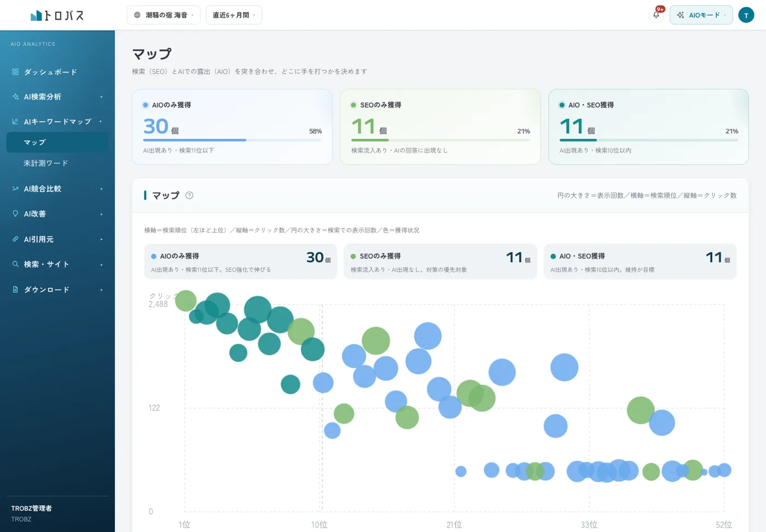Screen dimensions: 766x532
Task: Click the トロバス logo
Action: 57,15
